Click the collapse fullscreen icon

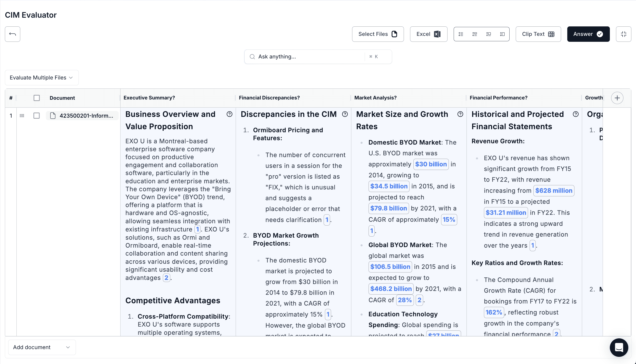click(624, 34)
